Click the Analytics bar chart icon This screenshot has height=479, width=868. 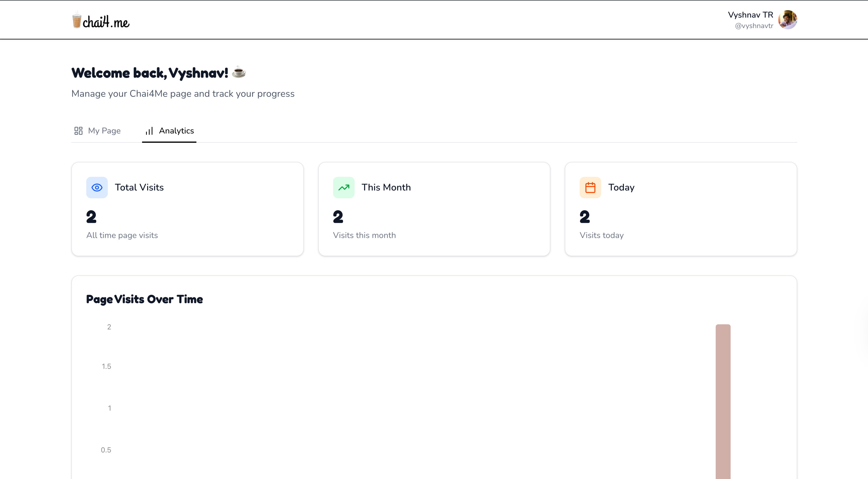[149, 131]
